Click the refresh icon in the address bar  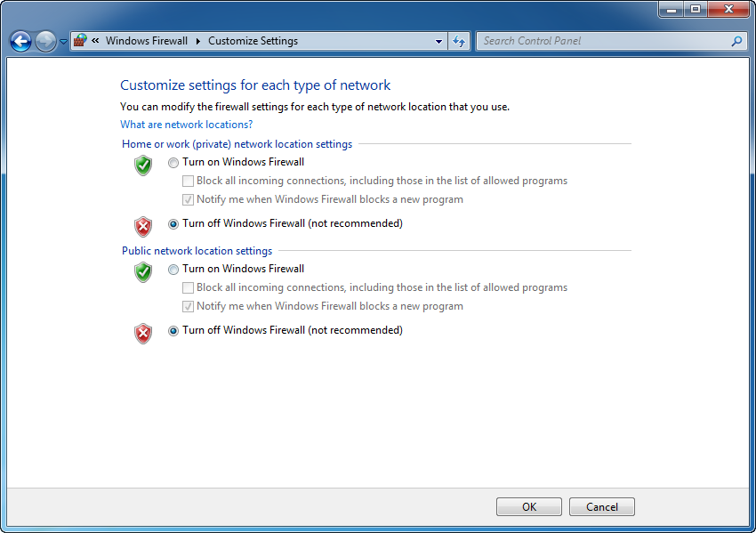click(459, 41)
